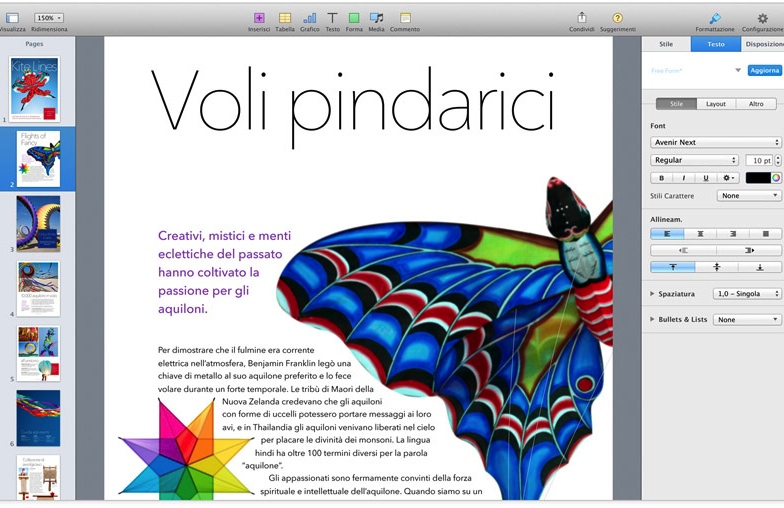Select page 3 thumbnail

[x=38, y=223]
